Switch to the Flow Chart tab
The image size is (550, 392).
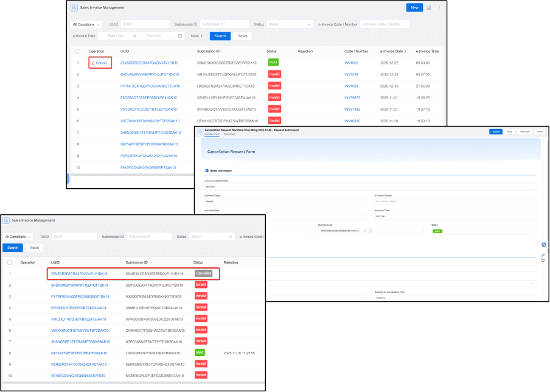pyautogui.click(x=229, y=135)
